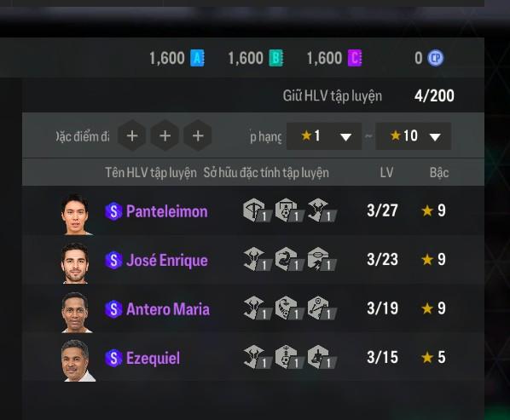Select Ezequiel's second training trait icon
The height and width of the screenshot is (420, 510).
[289, 357]
